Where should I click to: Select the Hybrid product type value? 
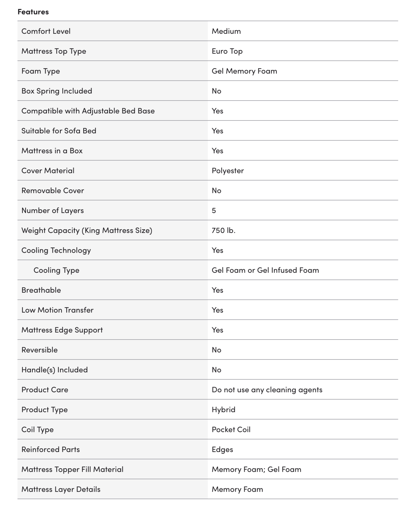click(x=223, y=409)
